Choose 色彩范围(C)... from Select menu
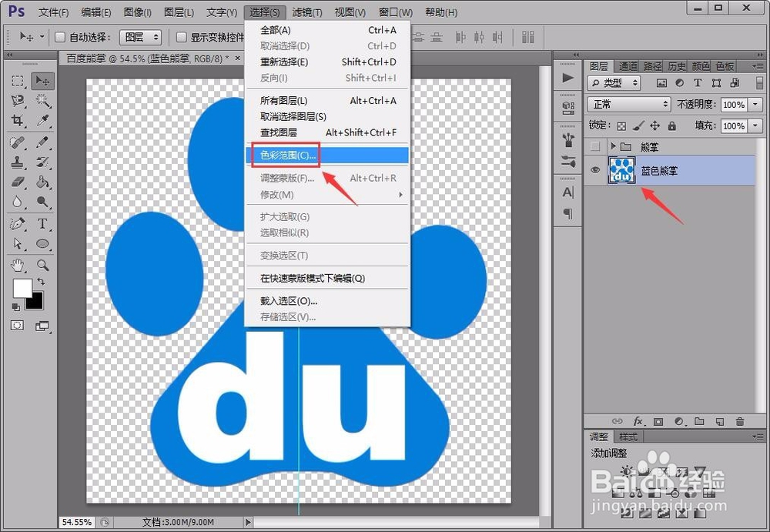The width and height of the screenshot is (770, 532). [x=327, y=156]
